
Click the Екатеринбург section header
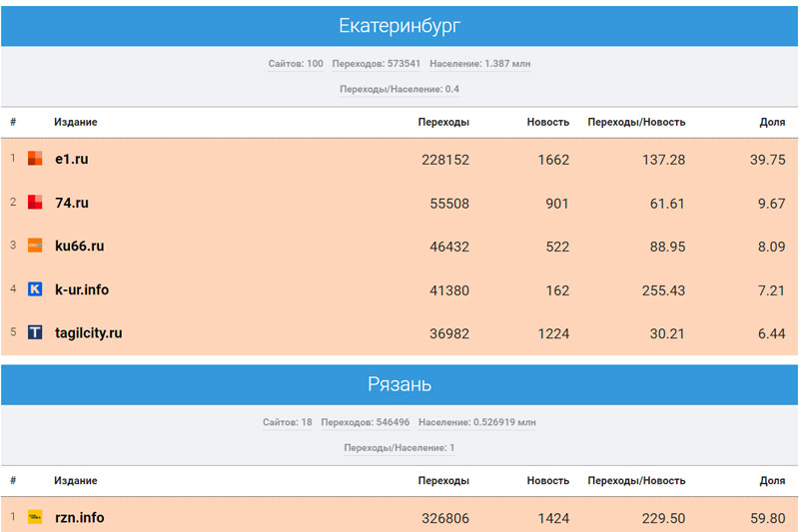(399, 26)
